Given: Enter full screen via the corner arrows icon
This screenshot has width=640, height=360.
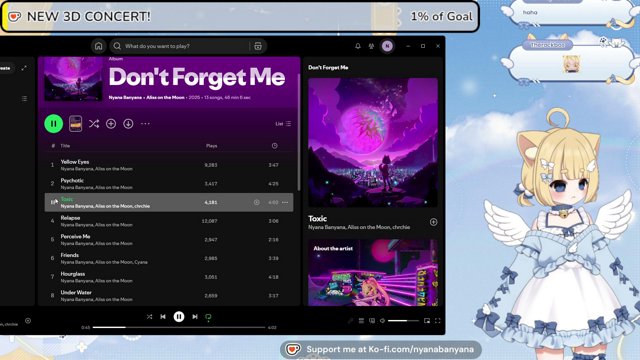Looking at the screenshot, I should [x=438, y=321].
